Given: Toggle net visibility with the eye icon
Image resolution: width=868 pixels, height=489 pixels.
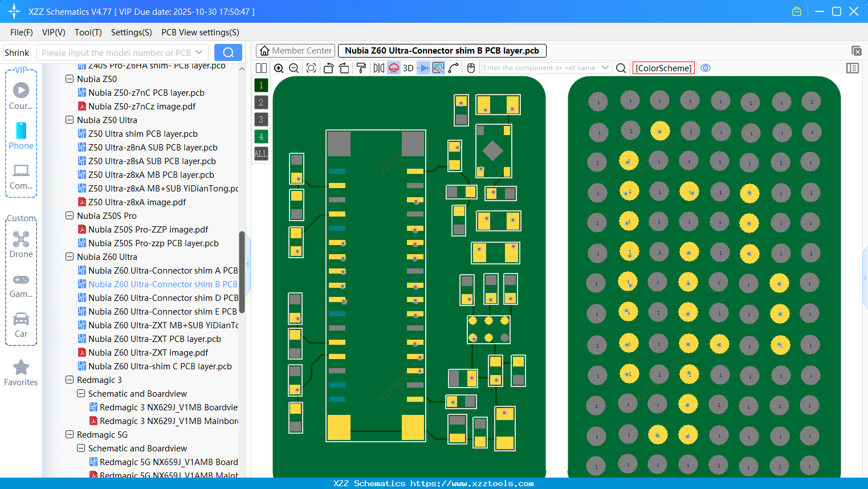Looking at the screenshot, I should (x=706, y=67).
